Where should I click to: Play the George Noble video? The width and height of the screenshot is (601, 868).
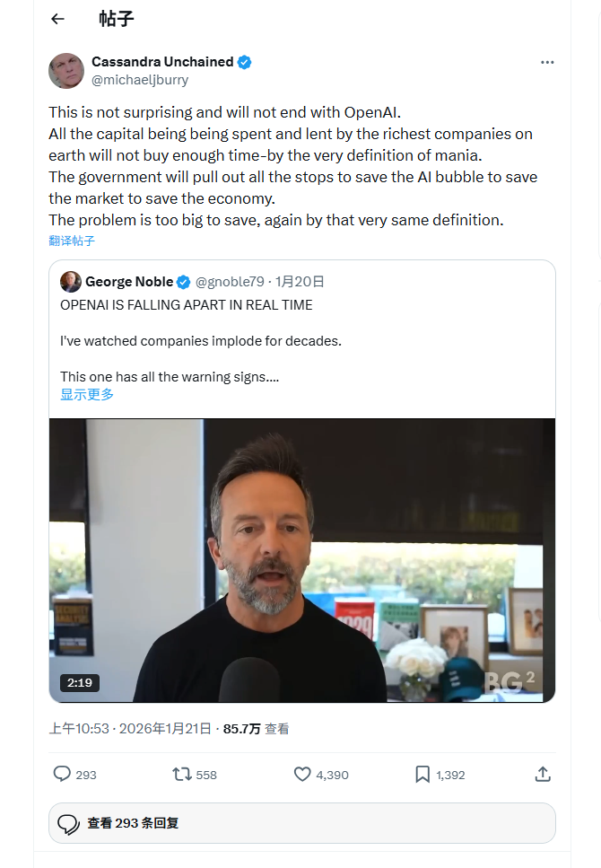click(x=302, y=560)
